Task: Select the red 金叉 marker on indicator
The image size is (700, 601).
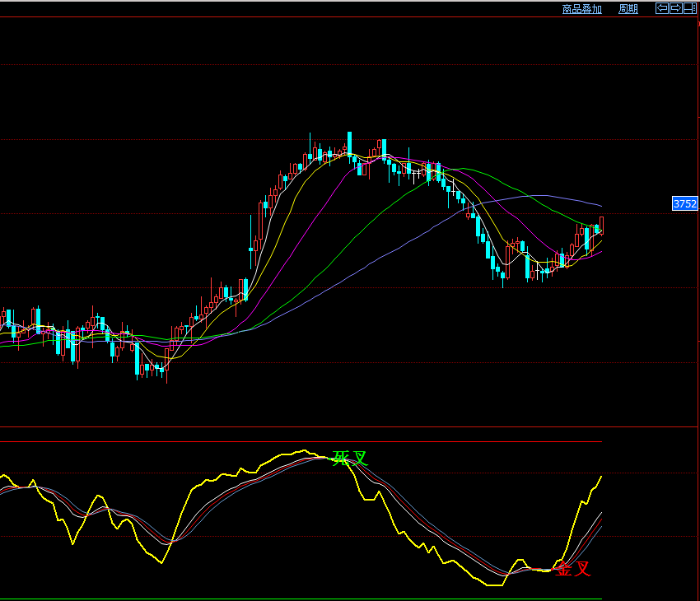Action: (572, 569)
